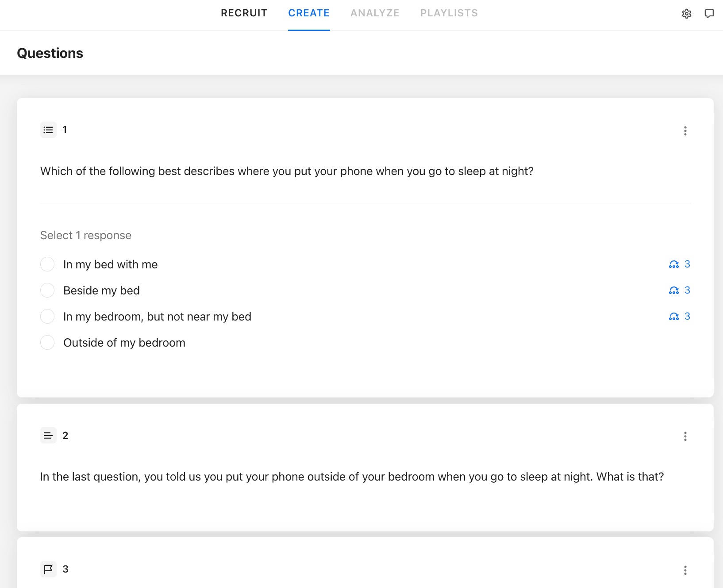The height and width of the screenshot is (588, 723).
Task: Click the 'Questions' heading
Action: tap(50, 53)
